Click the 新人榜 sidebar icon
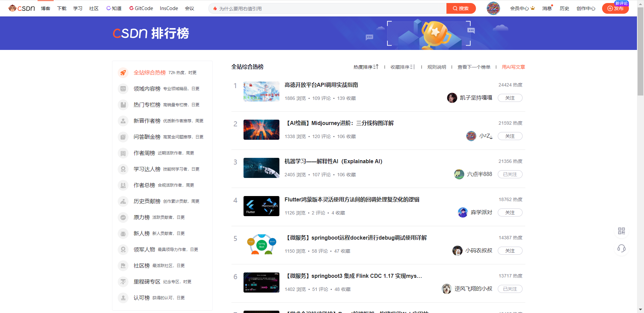The width and height of the screenshot is (644, 313). [123, 234]
